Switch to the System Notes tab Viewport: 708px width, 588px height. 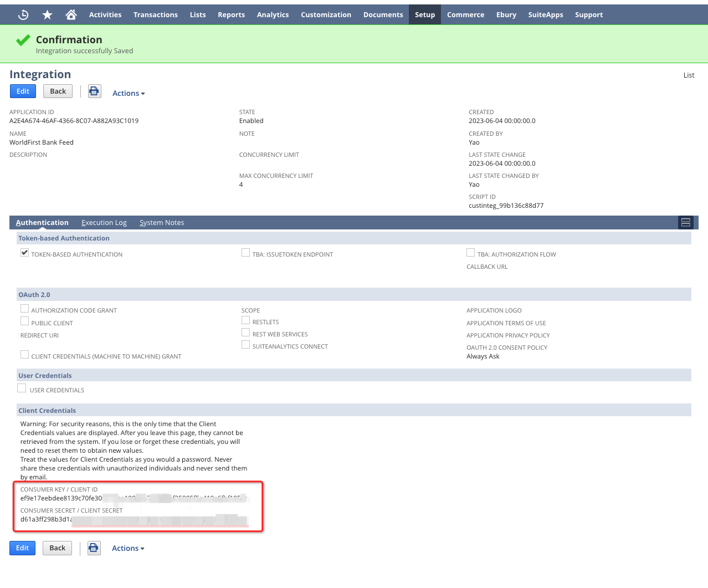pyautogui.click(x=162, y=223)
